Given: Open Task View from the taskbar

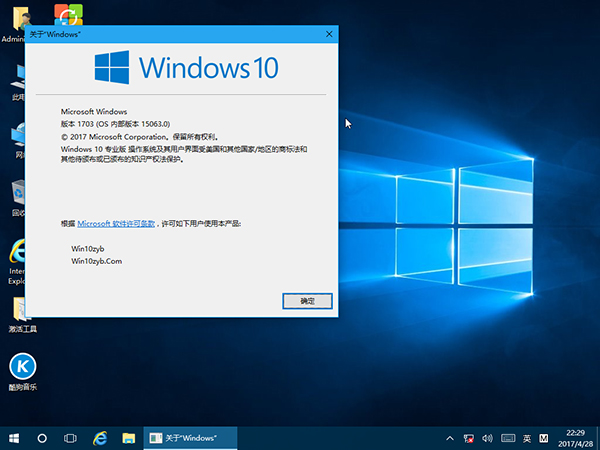Looking at the screenshot, I should coord(71,438).
